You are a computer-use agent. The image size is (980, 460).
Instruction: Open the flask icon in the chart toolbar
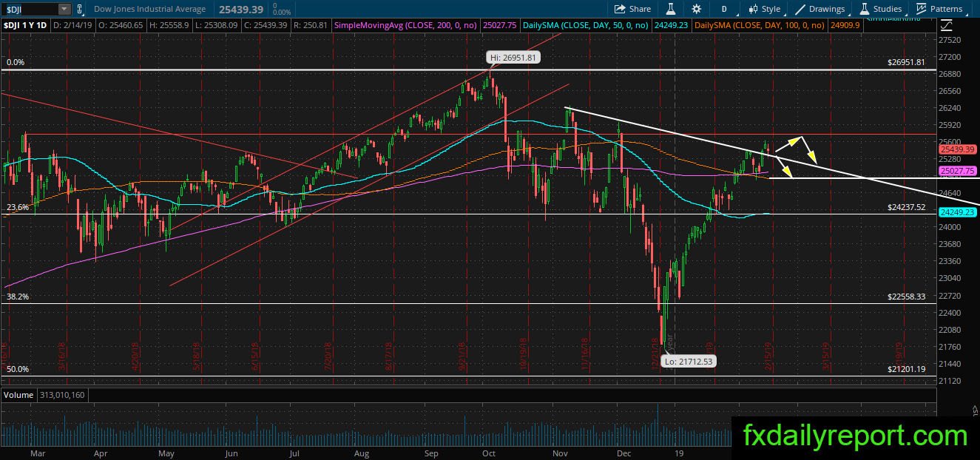[671, 9]
